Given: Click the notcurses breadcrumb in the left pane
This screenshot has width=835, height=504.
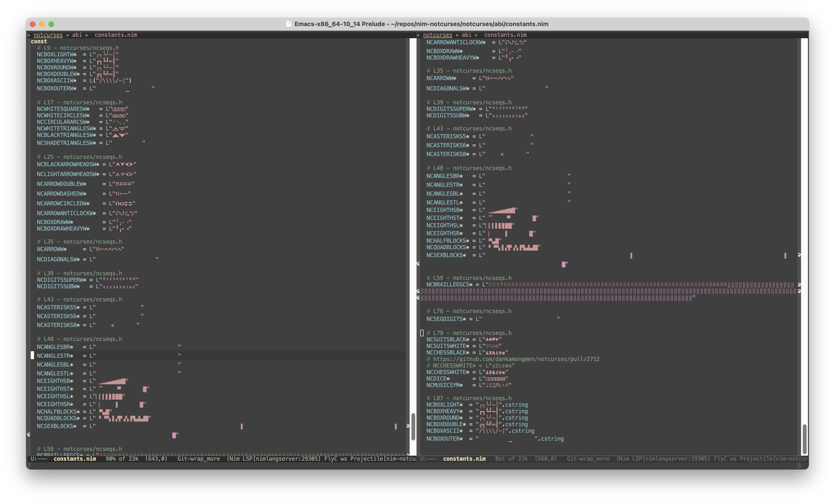Looking at the screenshot, I should tap(48, 35).
